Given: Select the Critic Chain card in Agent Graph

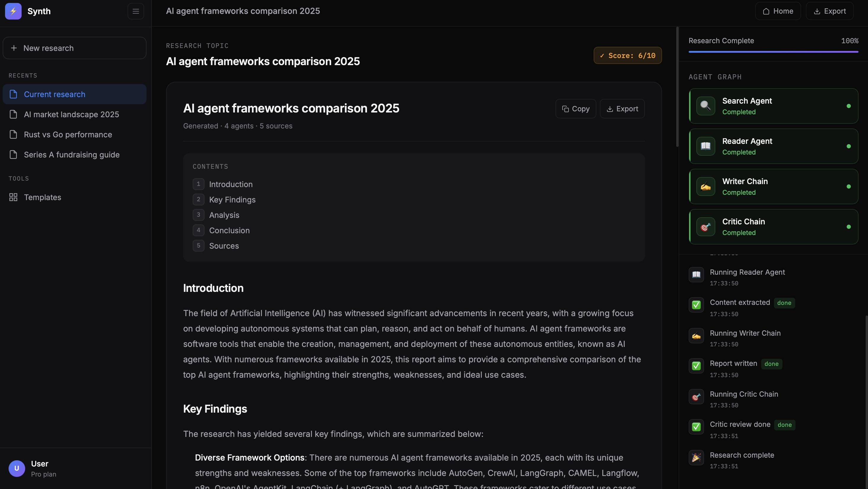Looking at the screenshot, I should [x=773, y=227].
